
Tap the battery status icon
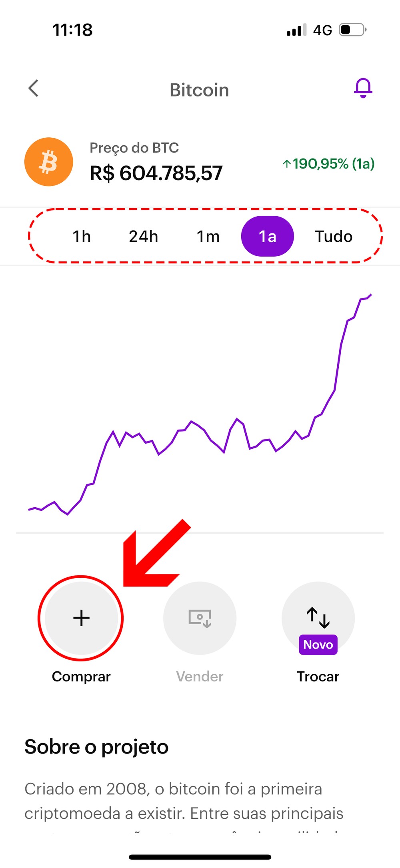click(352, 30)
